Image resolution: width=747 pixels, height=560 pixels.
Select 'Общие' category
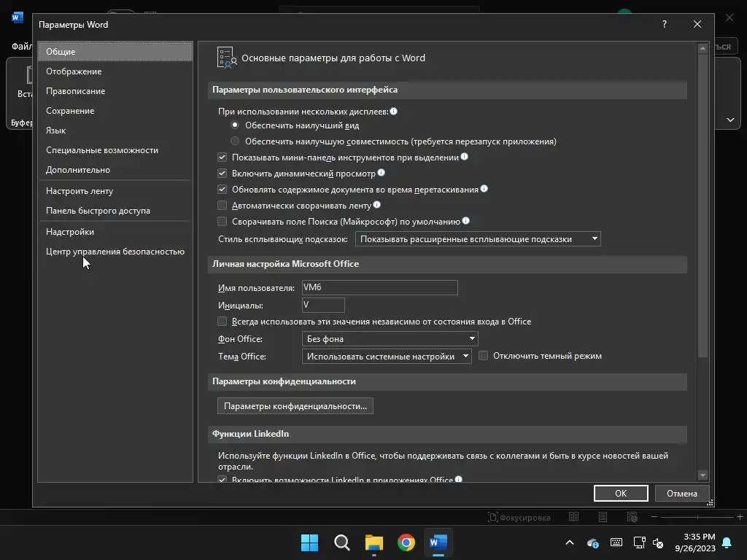[x=115, y=52]
